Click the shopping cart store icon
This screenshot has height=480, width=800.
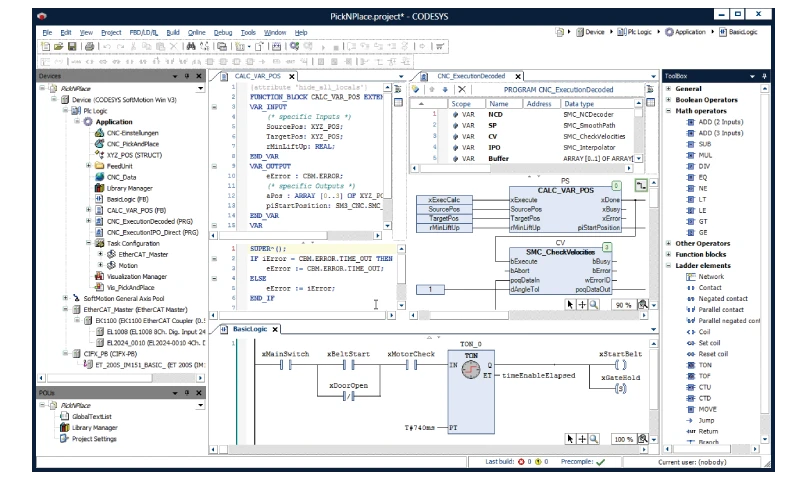tap(440, 46)
